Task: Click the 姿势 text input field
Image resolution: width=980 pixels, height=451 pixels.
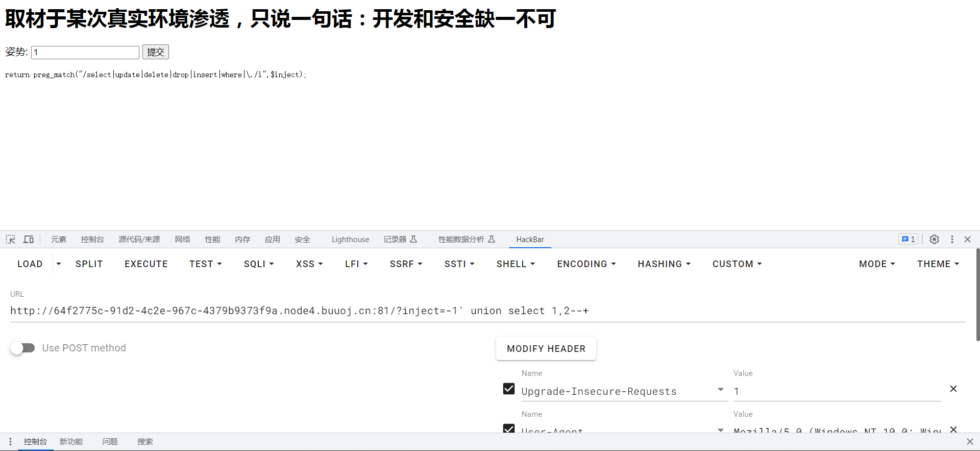Action: click(85, 52)
